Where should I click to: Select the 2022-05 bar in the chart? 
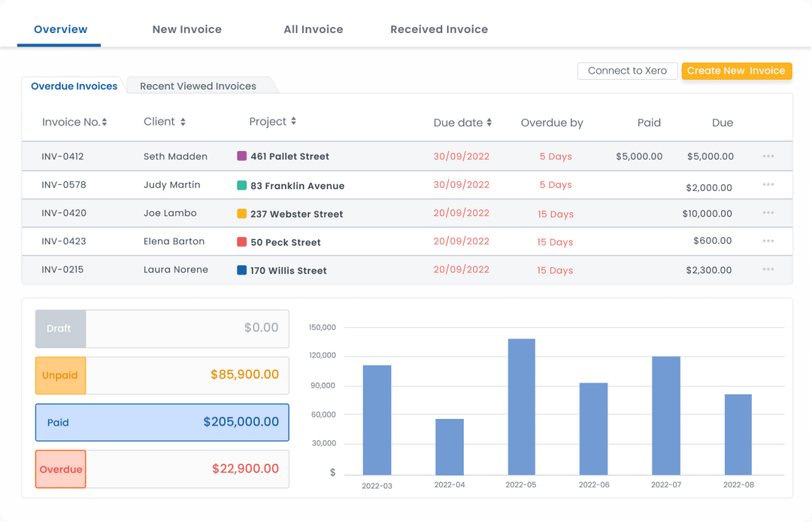(x=521, y=406)
